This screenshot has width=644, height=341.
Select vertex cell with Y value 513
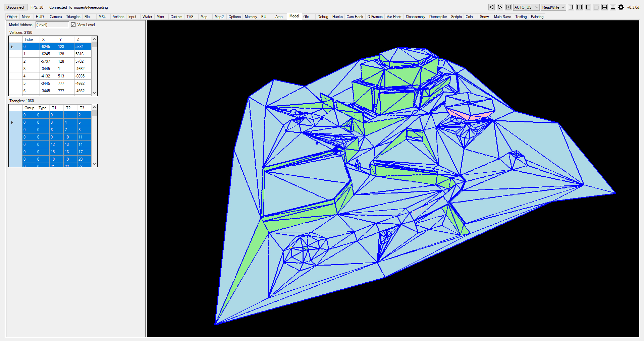coord(65,76)
